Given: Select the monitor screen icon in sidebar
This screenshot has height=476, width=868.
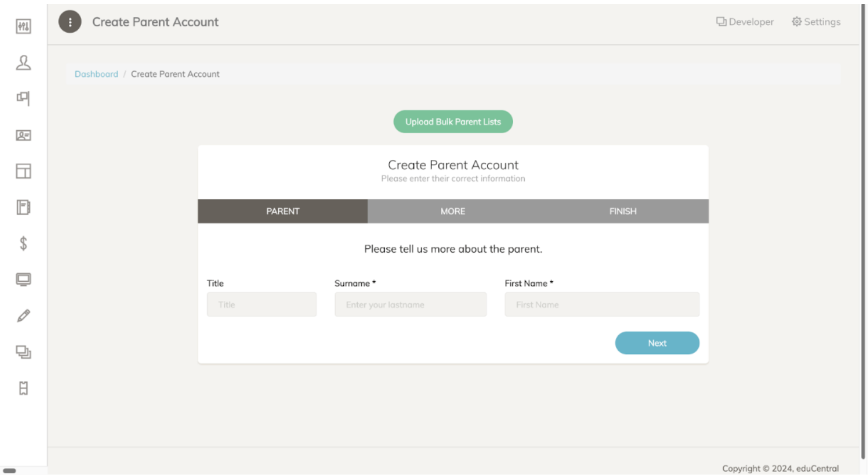Looking at the screenshot, I should coord(23,279).
